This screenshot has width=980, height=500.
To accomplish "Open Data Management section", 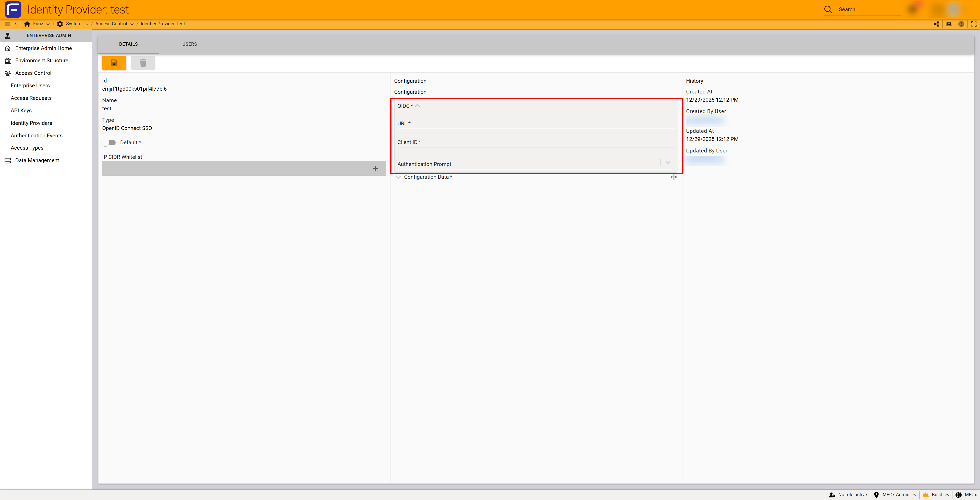I will (37, 160).
